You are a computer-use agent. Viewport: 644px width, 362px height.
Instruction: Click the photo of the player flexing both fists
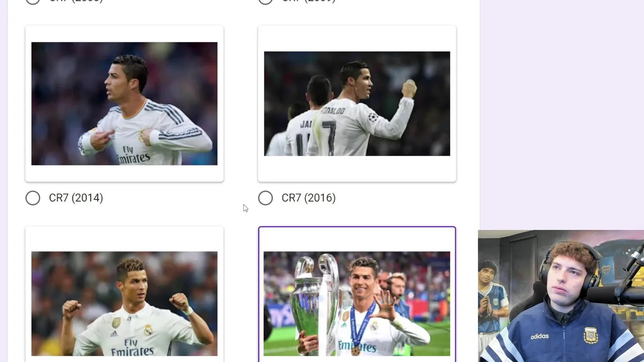(124, 304)
